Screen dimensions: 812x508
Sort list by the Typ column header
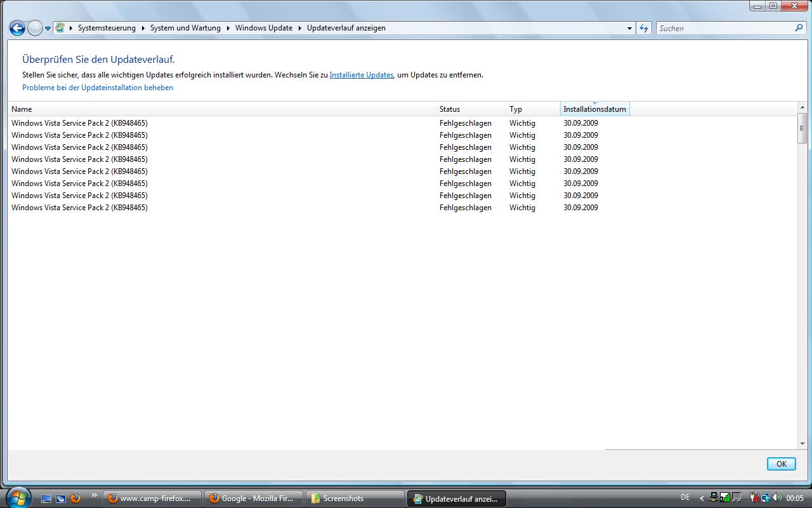click(533, 109)
